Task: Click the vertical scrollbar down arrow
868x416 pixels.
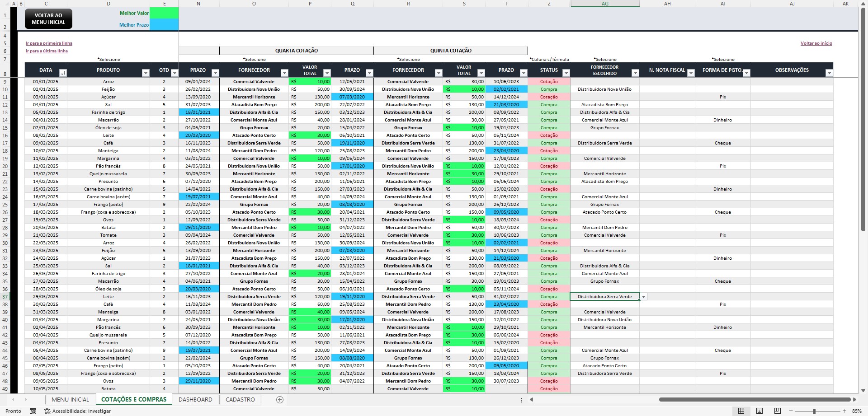Action: point(863,390)
